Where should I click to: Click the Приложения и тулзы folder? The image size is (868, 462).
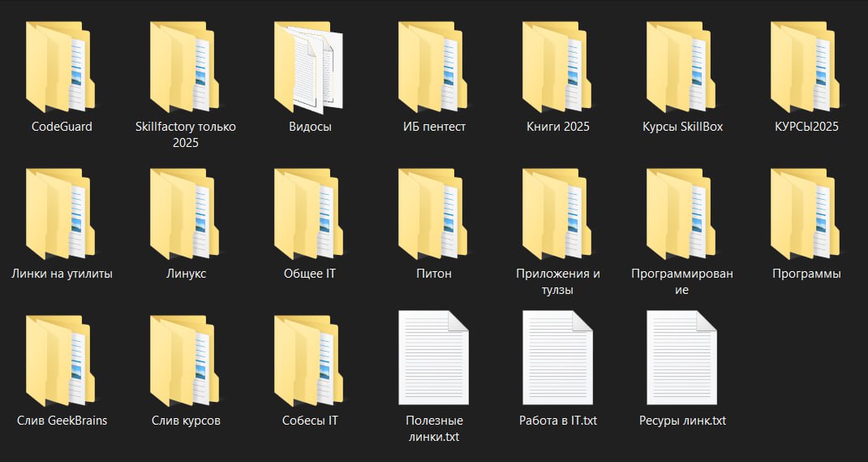coord(557,214)
